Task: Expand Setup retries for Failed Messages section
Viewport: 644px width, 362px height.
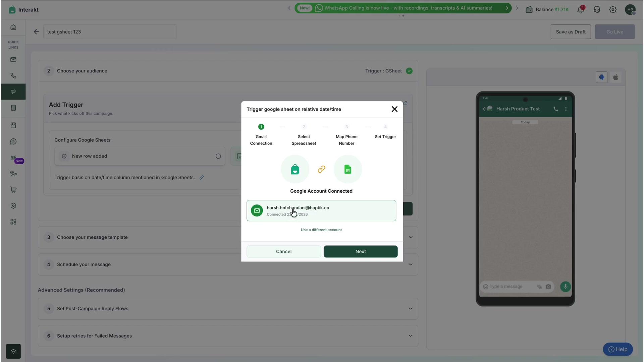Action: pyautogui.click(x=228, y=336)
